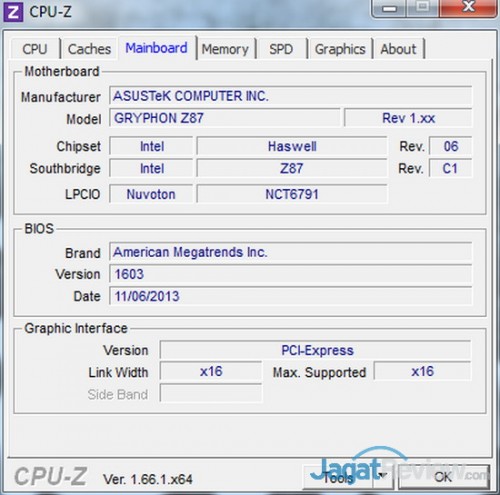Click the OK button
Screen dimensions: 500x495
[443, 477]
